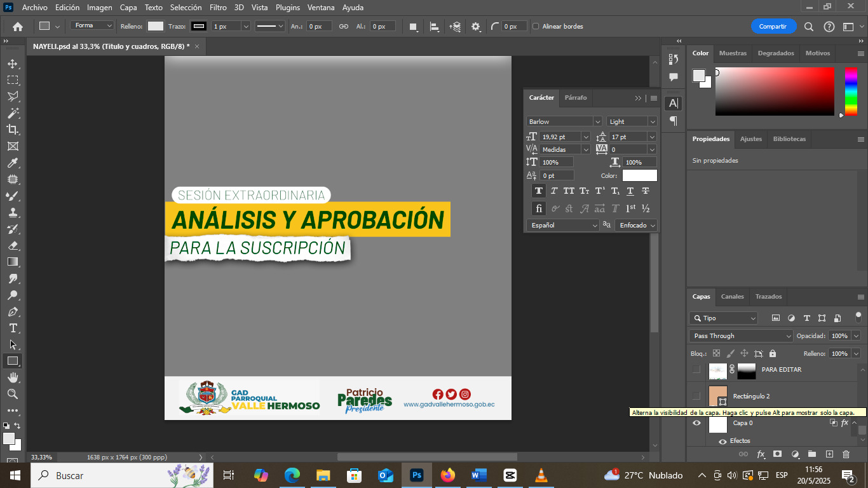Viewport: 868px width, 488px height.
Task: Open the Pass Through blend mode dropdown
Action: [x=741, y=335]
